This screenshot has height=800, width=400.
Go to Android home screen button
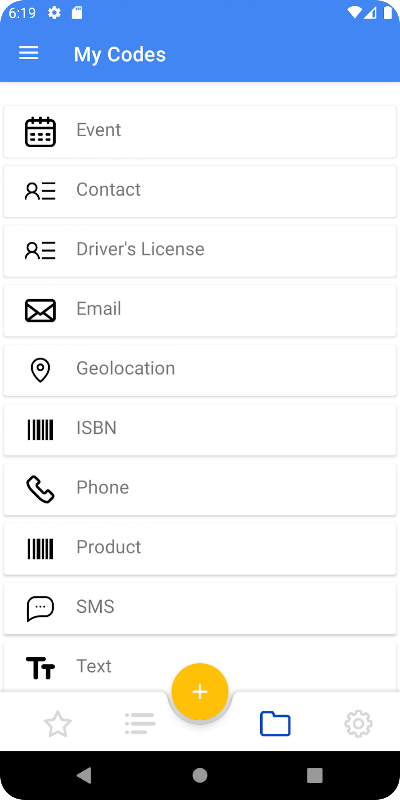200,776
